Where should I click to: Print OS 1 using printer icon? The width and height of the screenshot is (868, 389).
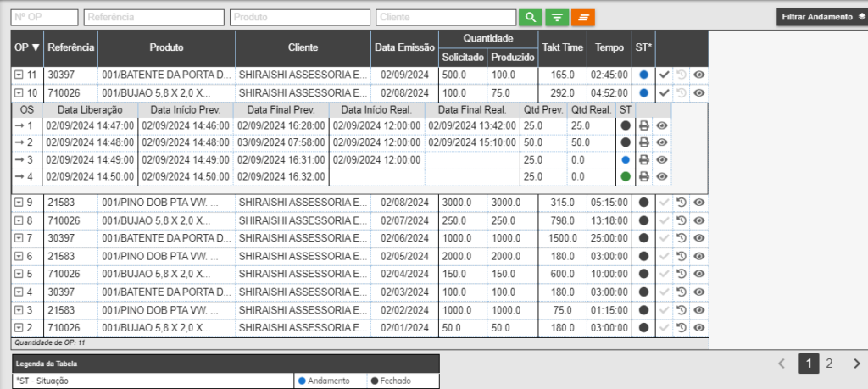click(644, 125)
